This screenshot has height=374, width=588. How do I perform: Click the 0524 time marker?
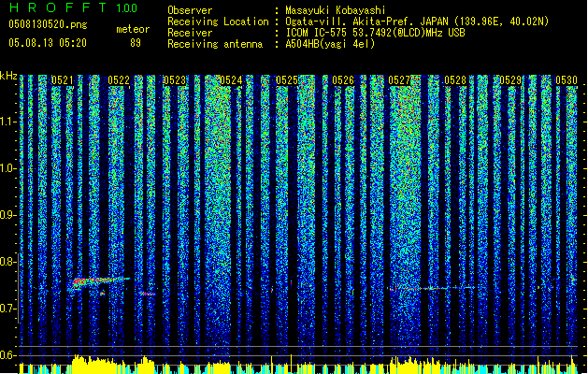[x=231, y=80]
